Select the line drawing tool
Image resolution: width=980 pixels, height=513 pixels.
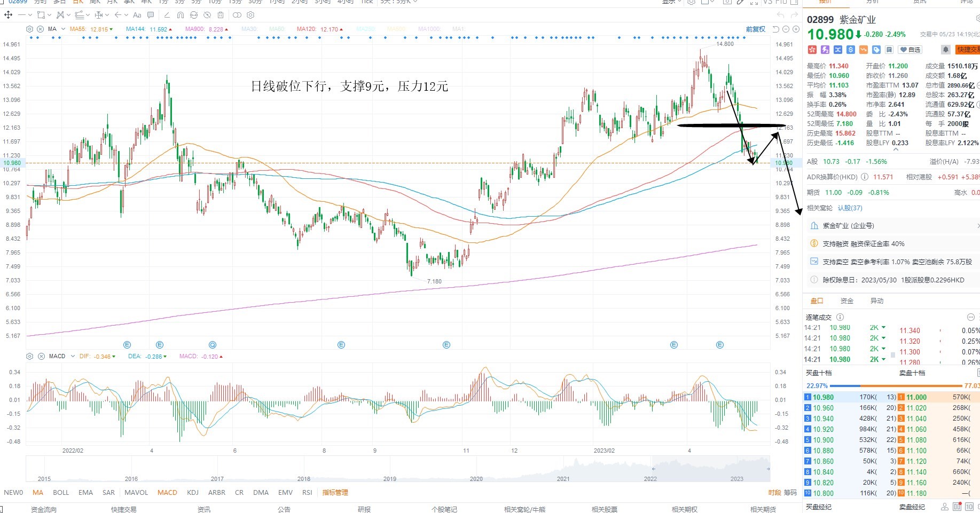(x=22, y=15)
